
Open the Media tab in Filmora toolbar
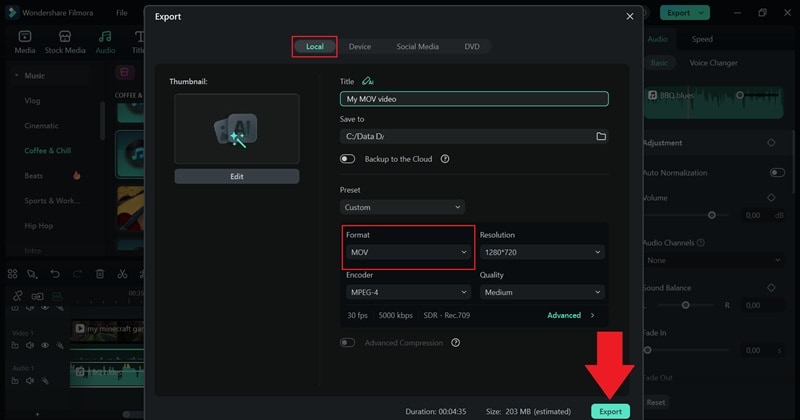(24, 42)
